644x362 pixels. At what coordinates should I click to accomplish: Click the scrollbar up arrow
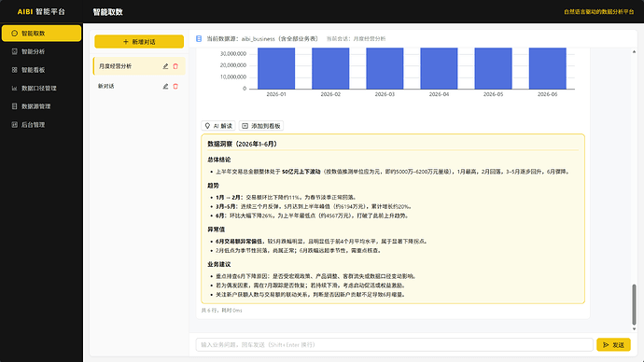[x=634, y=51]
